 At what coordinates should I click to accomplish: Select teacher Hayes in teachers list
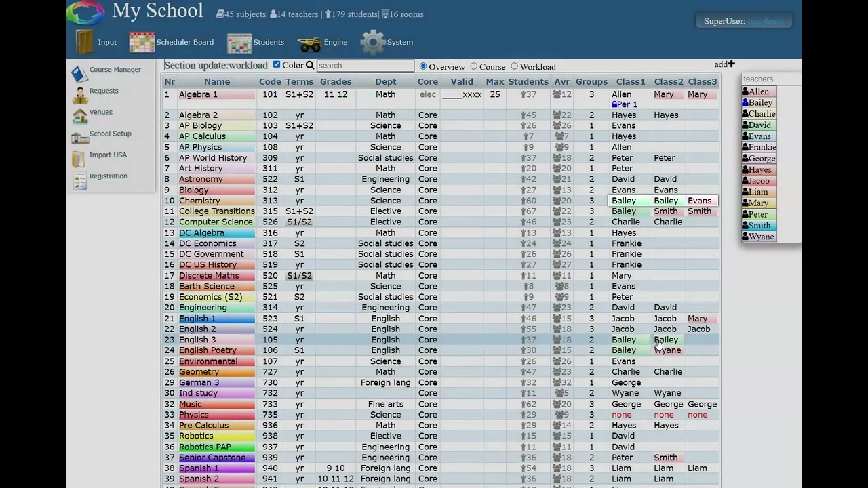click(x=759, y=169)
